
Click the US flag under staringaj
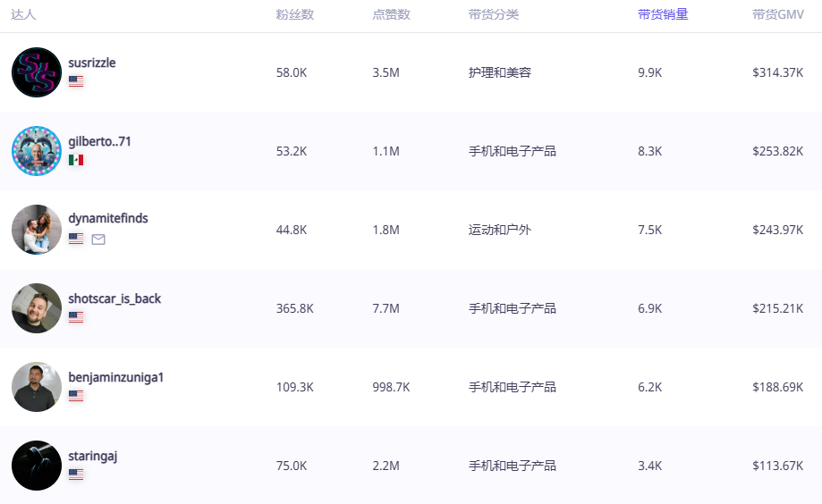(76, 475)
